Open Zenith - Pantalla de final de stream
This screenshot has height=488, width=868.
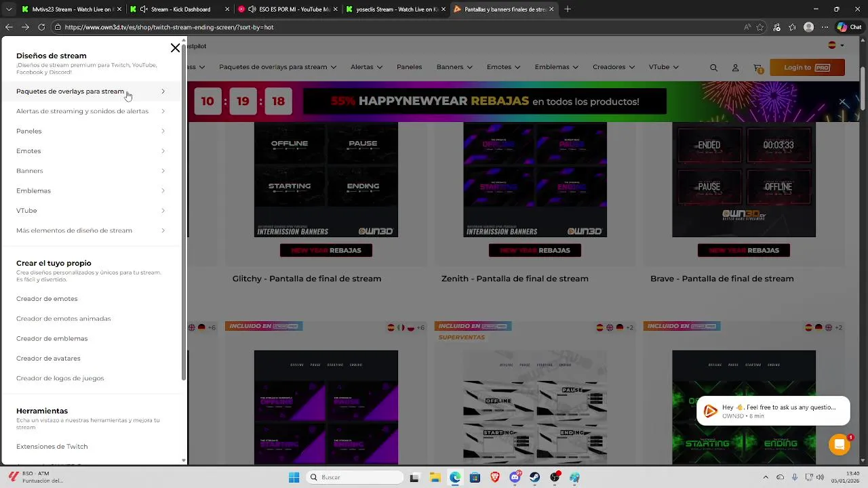click(515, 279)
